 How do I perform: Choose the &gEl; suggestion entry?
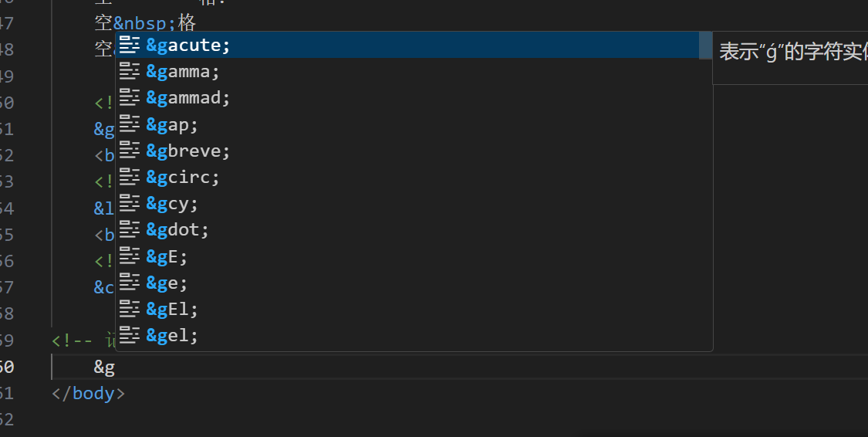coord(414,309)
